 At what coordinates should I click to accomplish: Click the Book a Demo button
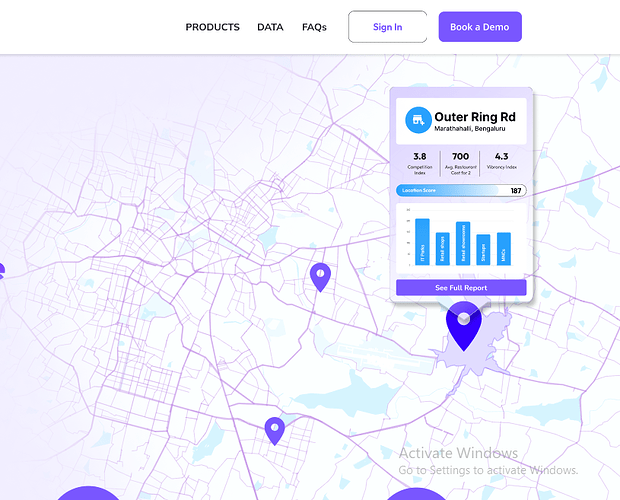click(x=480, y=26)
